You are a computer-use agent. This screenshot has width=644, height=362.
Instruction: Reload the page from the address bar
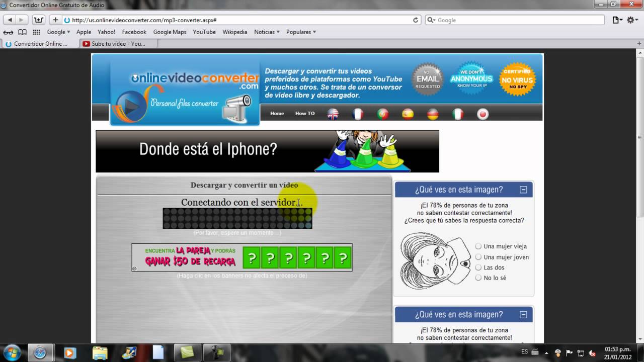416,20
